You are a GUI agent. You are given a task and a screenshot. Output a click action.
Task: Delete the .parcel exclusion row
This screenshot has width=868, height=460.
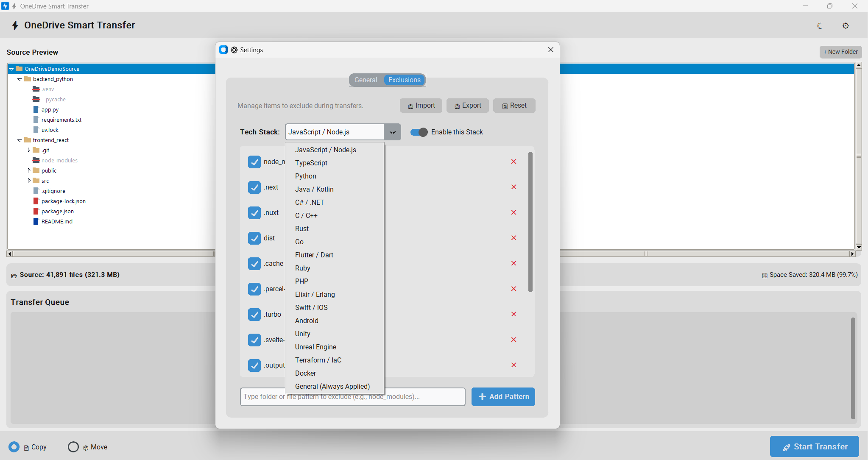(514, 289)
